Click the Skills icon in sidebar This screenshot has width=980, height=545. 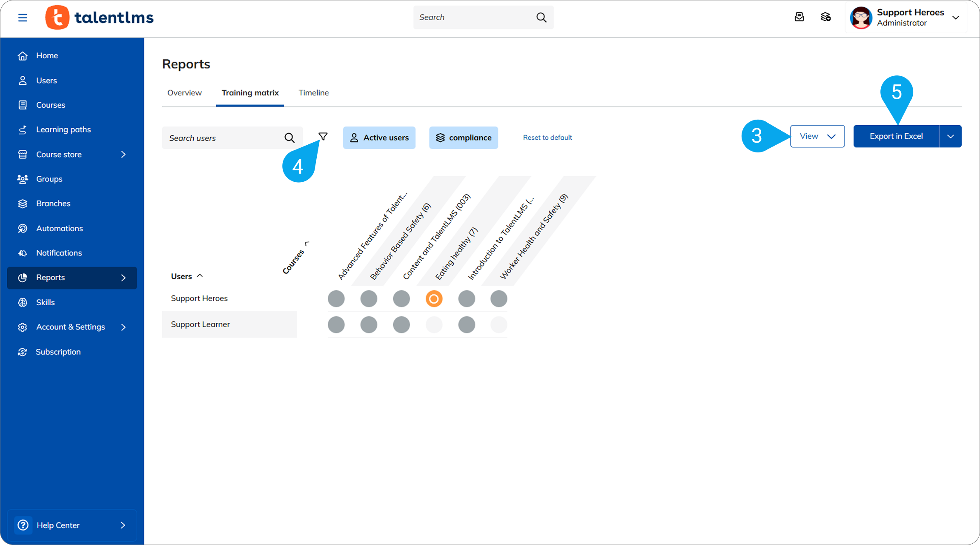click(23, 302)
